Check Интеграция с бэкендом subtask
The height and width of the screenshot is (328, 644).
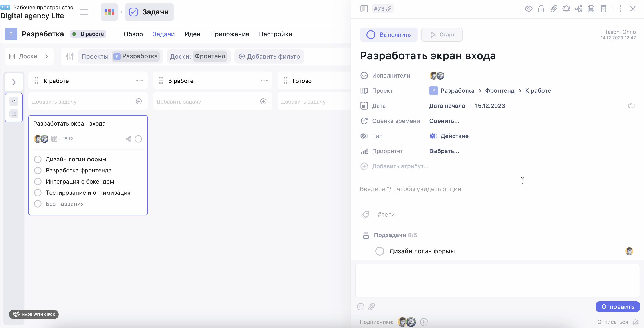38,182
